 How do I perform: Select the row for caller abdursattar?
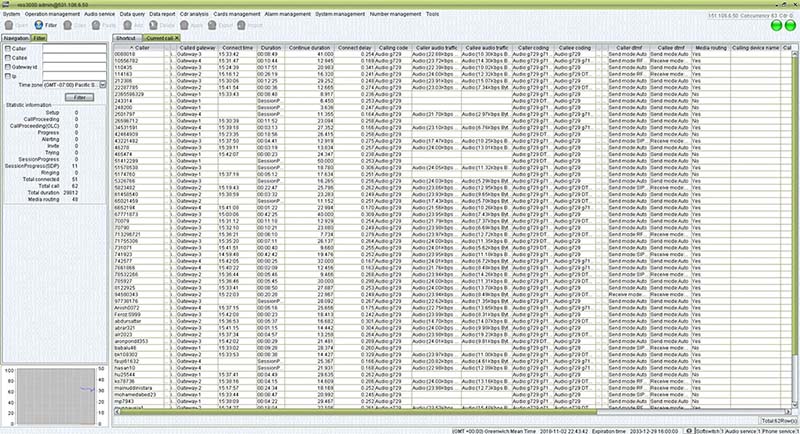pos(452,321)
